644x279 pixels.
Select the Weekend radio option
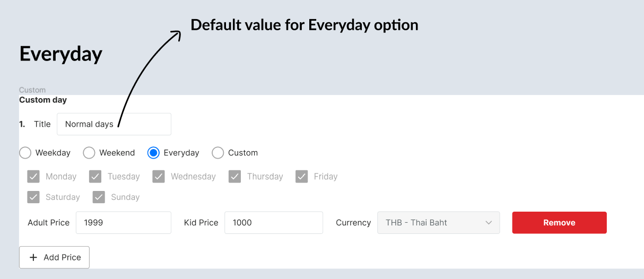(x=89, y=153)
